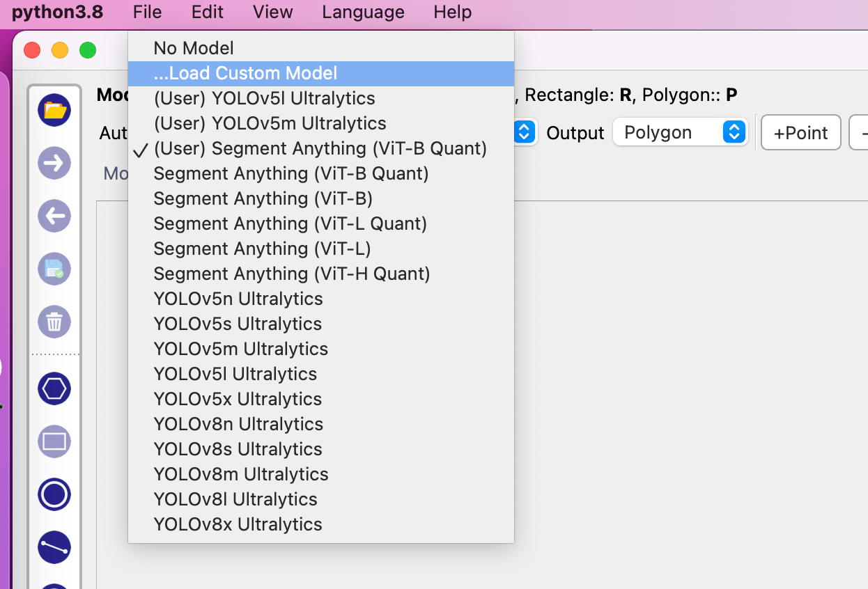Select ...Load Custom Model entry
This screenshot has height=589, width=868.
click(x=321, y=73)
